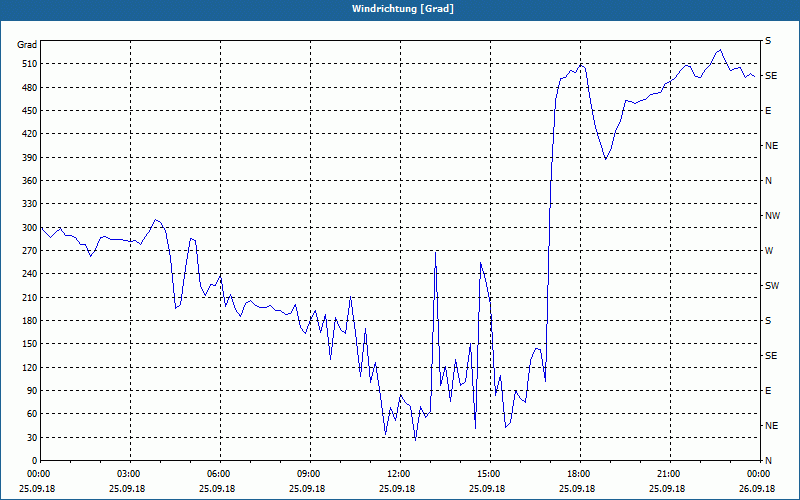This screenshot has height=500, width=800.
Task: Click the '270' y-axis label
Action: click(x=30, y=251)
